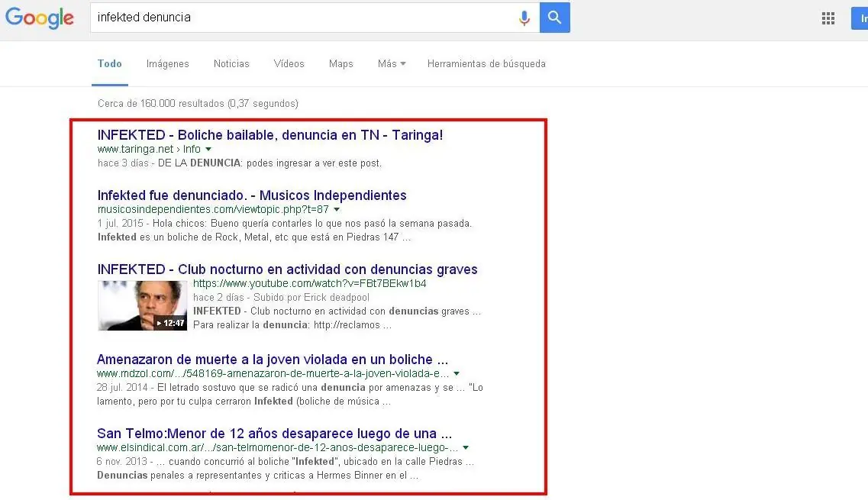Click snippet 'DE LA DENUNCIA: podes ingresar'
The image size is (868, 500).
pyautogui.click(x=269, y=163)
